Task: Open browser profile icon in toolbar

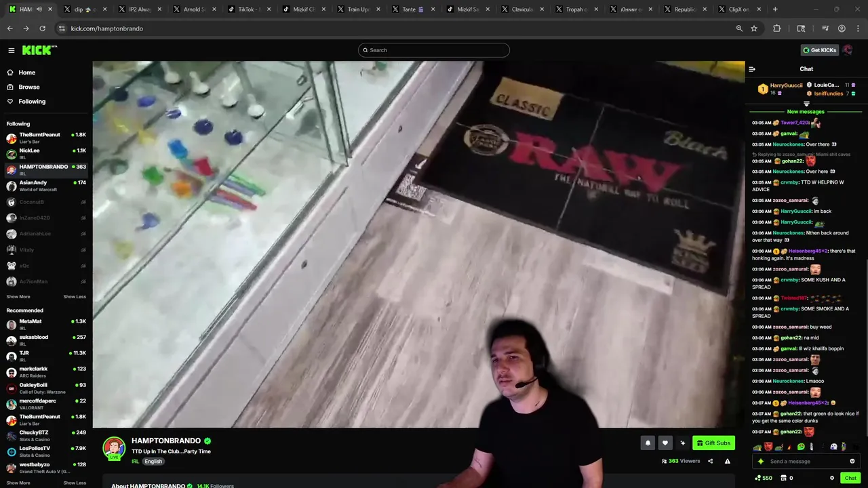Action: tap(842, 28)
